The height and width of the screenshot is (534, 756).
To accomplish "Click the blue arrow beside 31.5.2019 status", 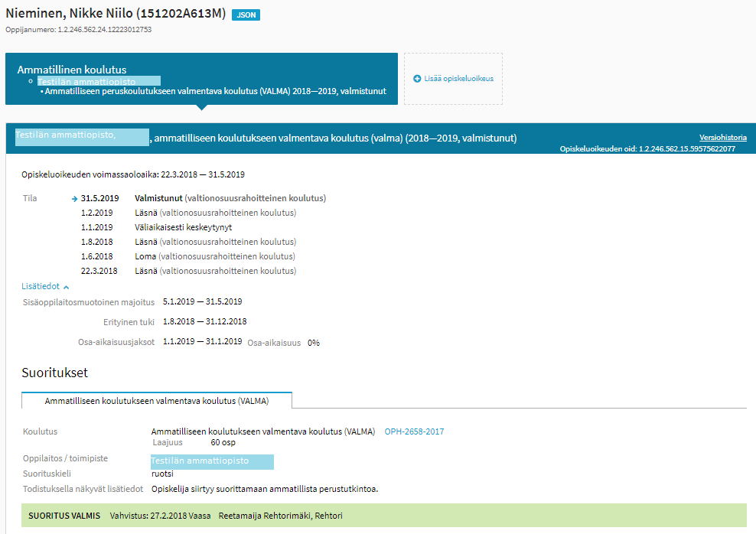I will 74,199.
